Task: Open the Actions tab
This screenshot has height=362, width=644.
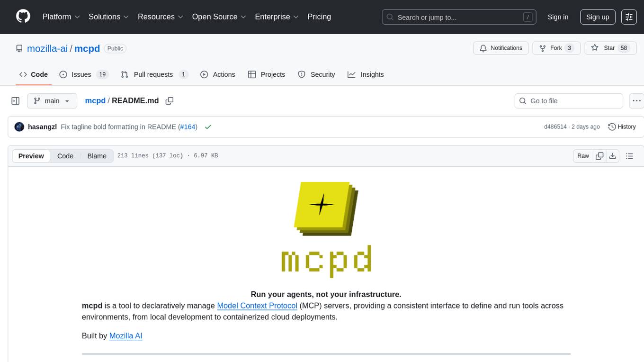Action: coord(218,74)
